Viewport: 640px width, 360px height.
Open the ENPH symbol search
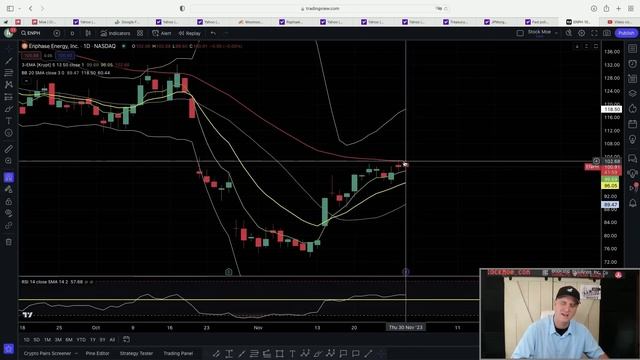click(x=32, y=33)
